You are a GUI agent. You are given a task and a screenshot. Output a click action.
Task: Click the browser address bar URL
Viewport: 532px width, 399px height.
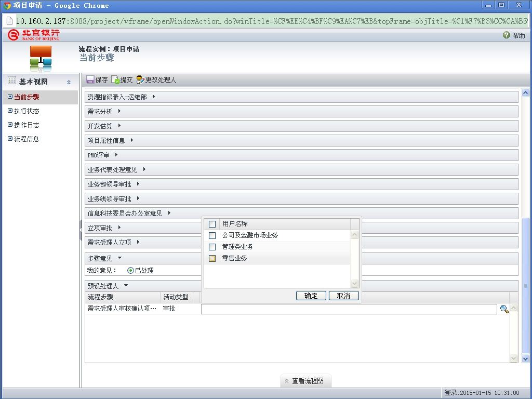pos(271,21)
